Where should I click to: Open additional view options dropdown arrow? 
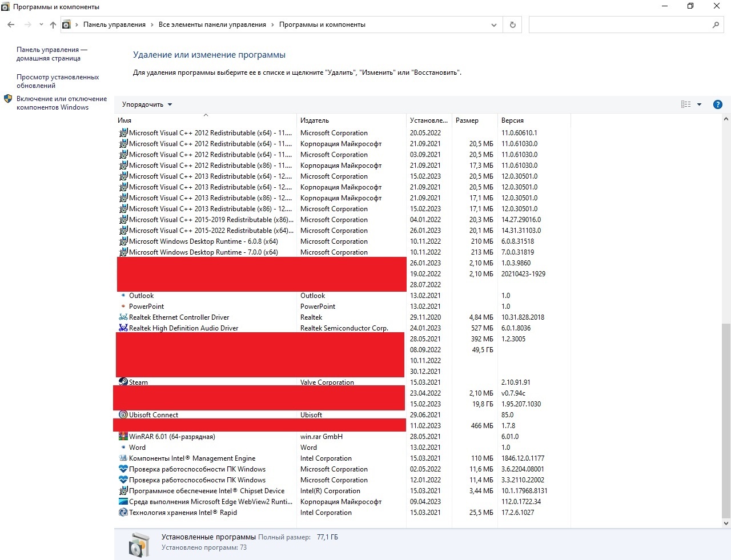[x=699, y=104]
